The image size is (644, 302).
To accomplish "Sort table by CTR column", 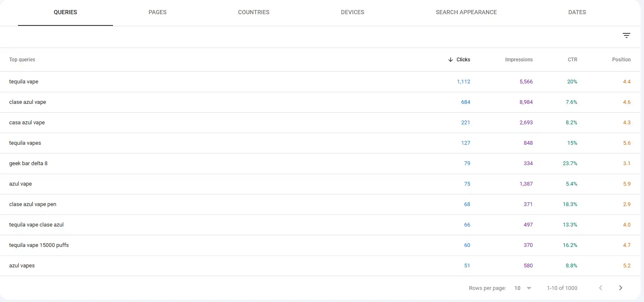I will pos(572,60).
